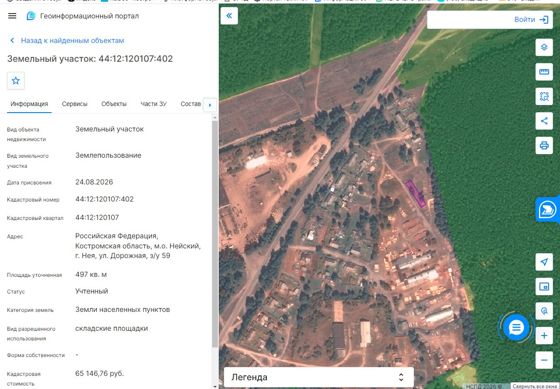Screen dimensions: 560x389
Task: Click the cadastral cost 65 146,76 руб.
Action: coord(100,374)
